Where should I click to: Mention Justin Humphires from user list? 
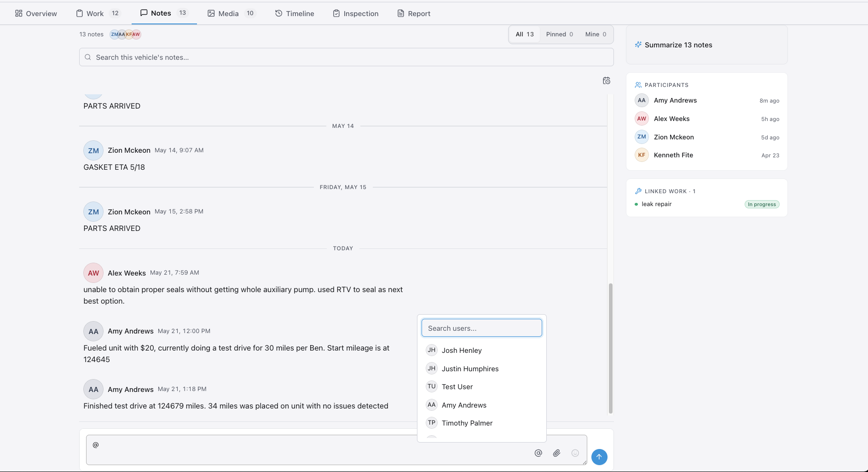coord(482,368)
